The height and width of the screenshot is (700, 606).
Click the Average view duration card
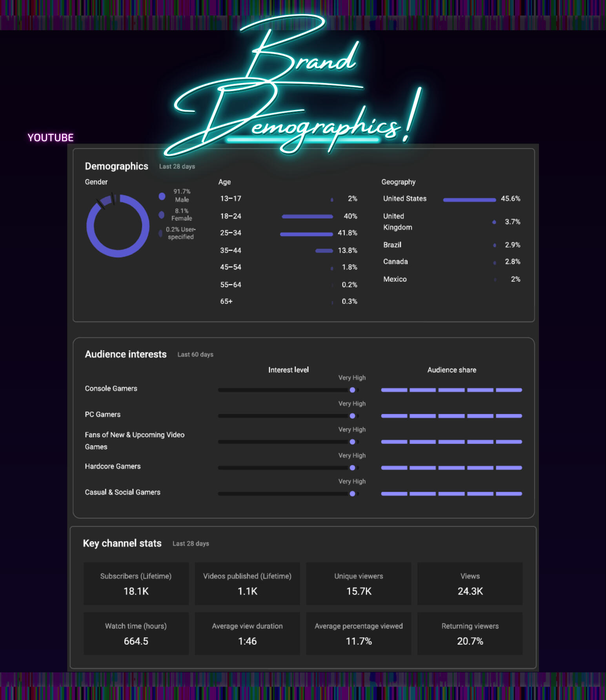(x=247, y=633)
